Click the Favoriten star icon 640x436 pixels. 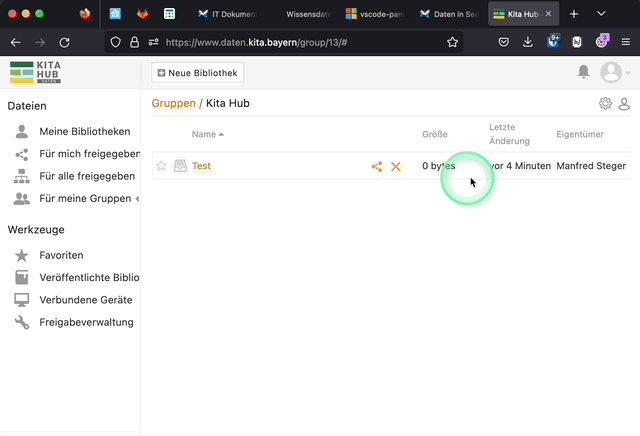(22, 256)
